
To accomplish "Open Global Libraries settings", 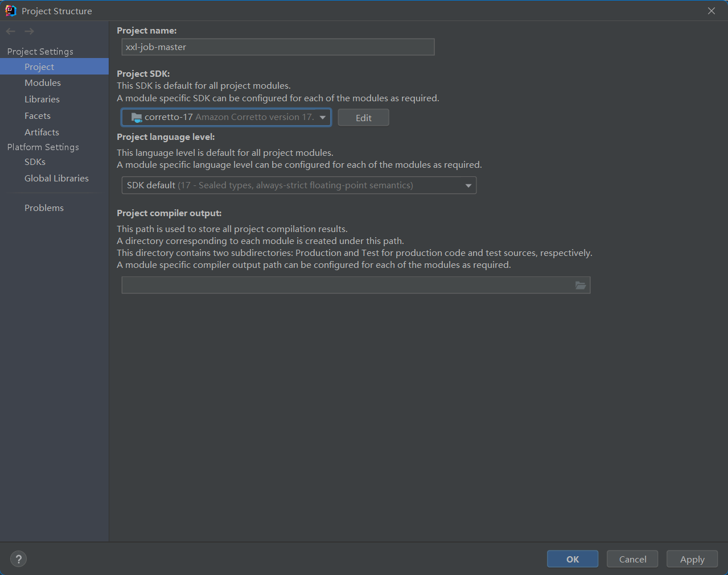I will tap(56, 179).
